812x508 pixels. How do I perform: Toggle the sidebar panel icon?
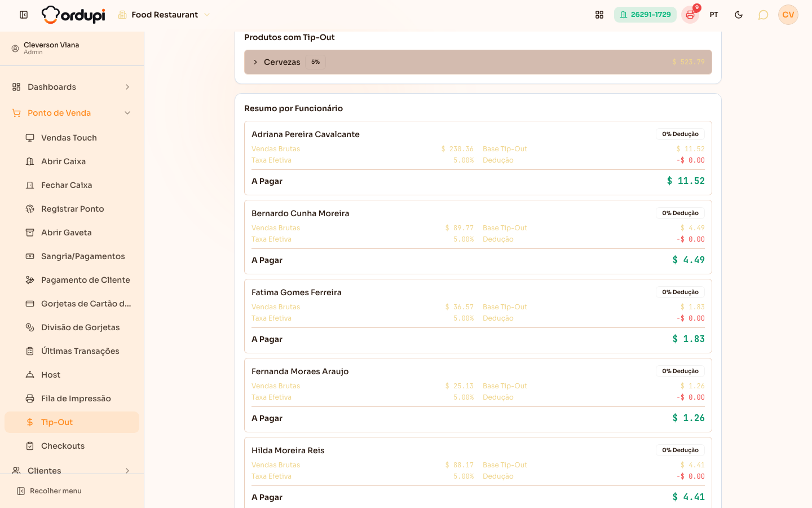pyautogui.click(x=24, y=15)
